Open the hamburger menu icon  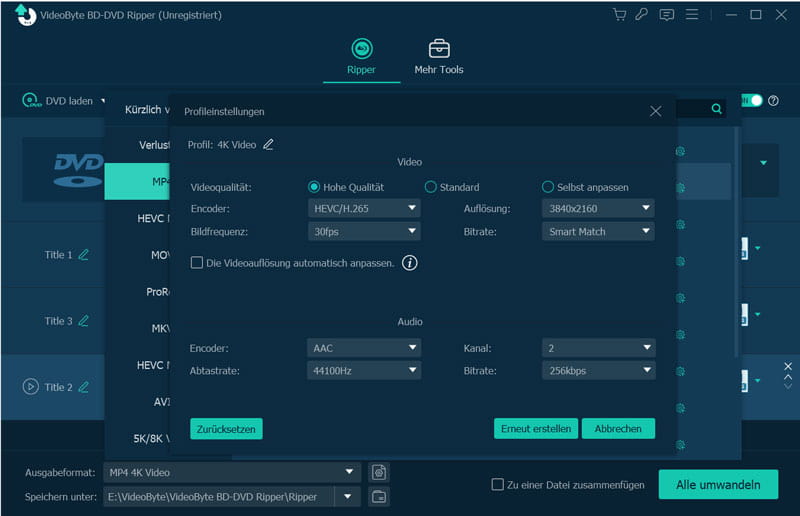692,14
